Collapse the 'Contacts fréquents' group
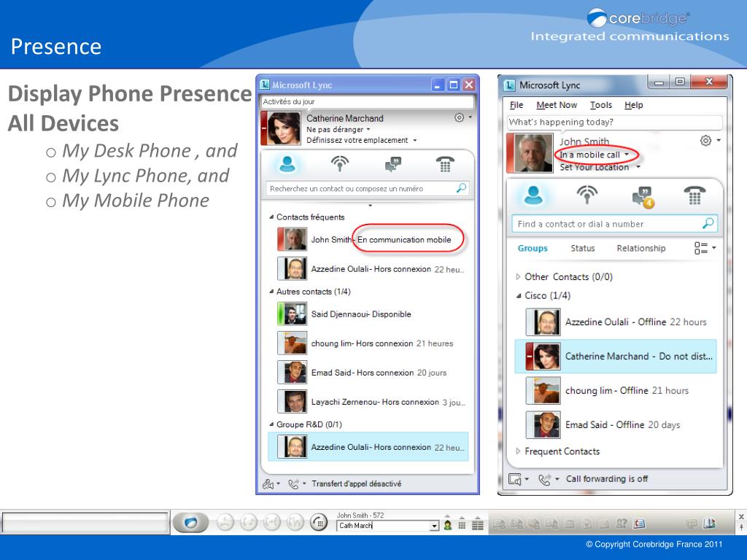Screen dimensions: 747x560 coord(271,217)
